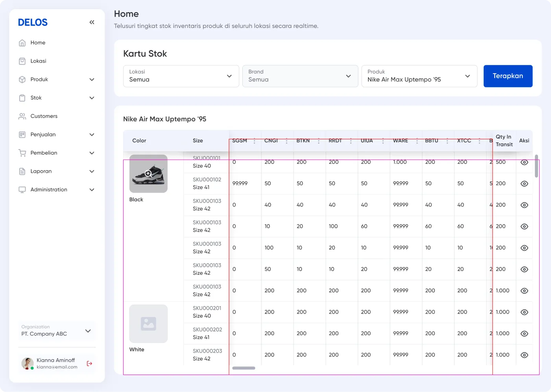Click kianna@email.com text
Screen dimensions: 551x392
click(x=57, y=367)
